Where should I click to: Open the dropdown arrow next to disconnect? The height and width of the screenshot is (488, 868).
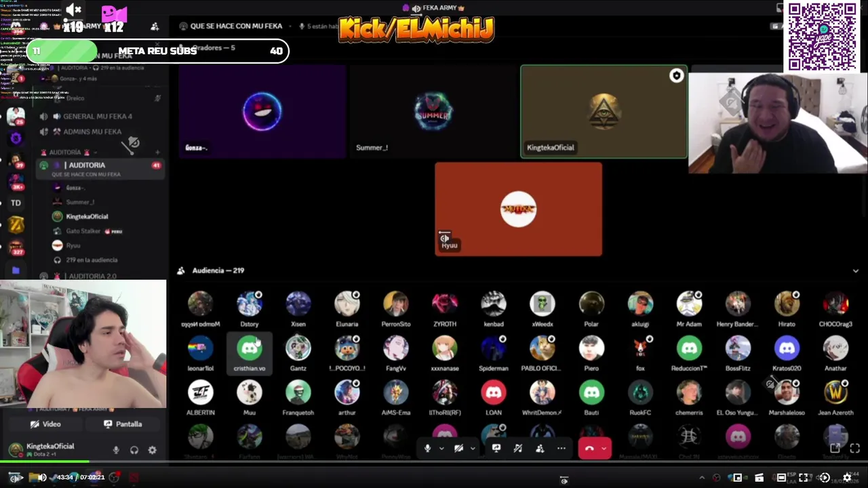pyautogui.click(x=604, y=448)
